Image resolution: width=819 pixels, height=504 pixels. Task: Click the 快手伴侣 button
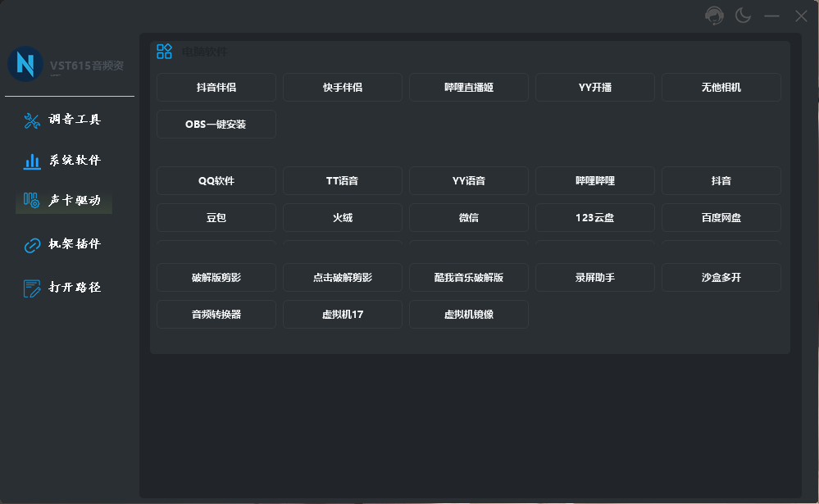[x=343, y=87]
